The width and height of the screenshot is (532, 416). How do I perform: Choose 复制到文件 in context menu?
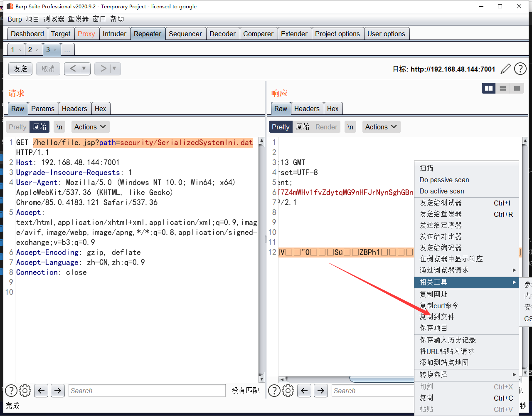tap(466, 317)
